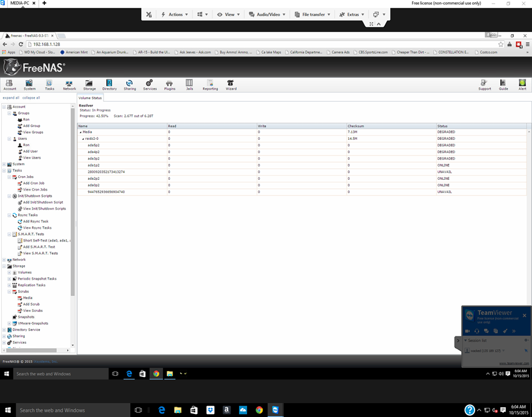Switch to MEDIA-PC session tab
The image size is (532, 417).
click(x=19, y=3)
